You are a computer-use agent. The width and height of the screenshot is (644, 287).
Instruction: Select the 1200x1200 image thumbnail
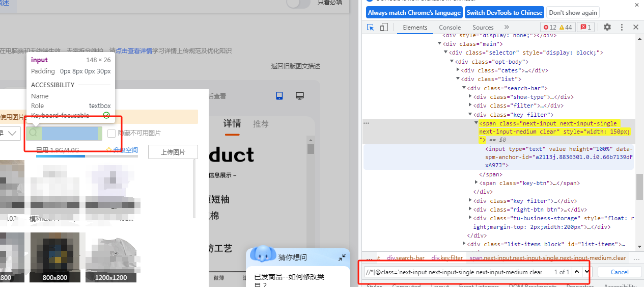click(x=110, y=258)
